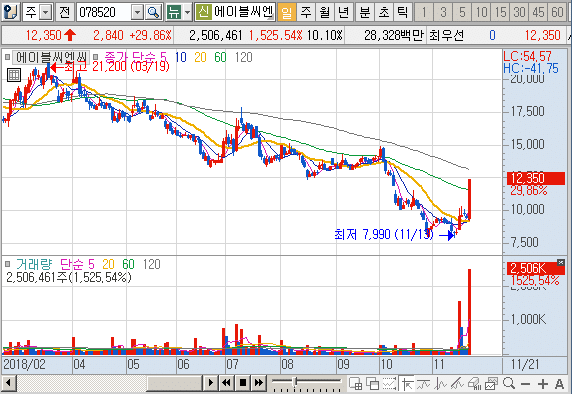Open the dropdown arrow beside 뉴
This screenshot has height=394, width=572.
coord(188,13)
